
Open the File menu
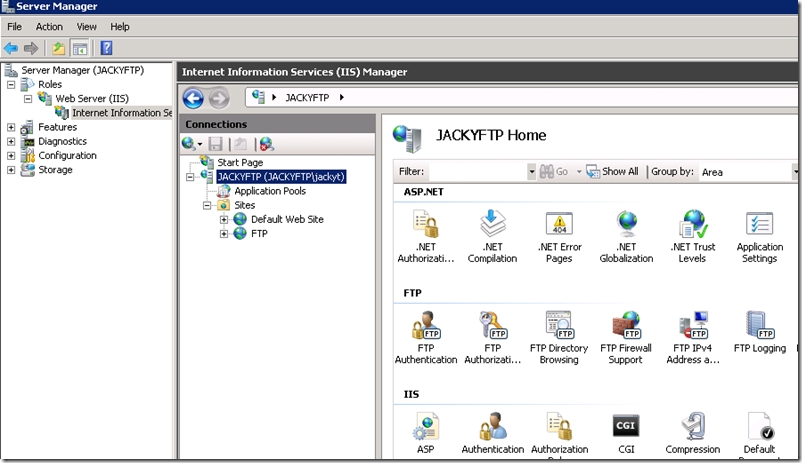tap(14, 27)
